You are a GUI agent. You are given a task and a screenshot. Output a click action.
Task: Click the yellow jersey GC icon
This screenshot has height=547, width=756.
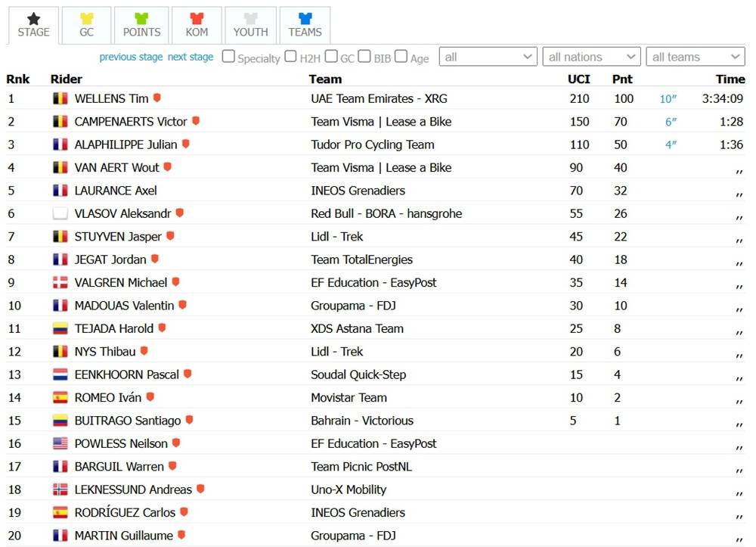pos(87,18)
